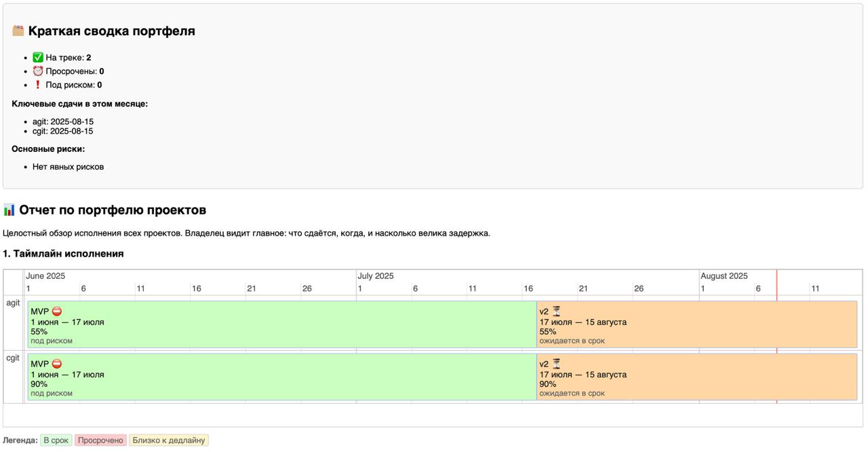
Task: Select the yellow Близко к дедлайну legend swatch
Action: pyautogui.click(x=168, y=440)
